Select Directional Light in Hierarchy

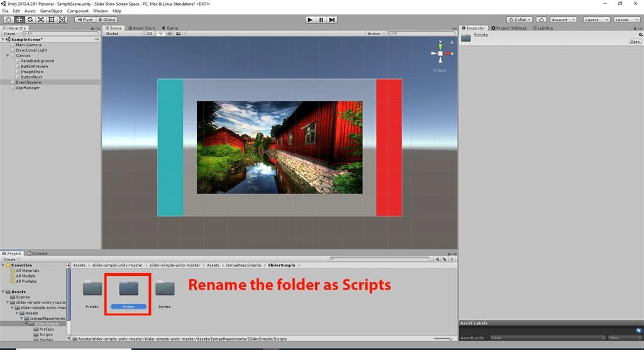(x=31, y=50)
